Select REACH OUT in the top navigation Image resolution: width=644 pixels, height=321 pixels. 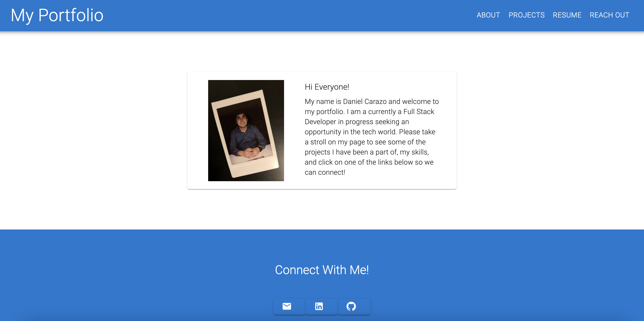click(609, 15)
